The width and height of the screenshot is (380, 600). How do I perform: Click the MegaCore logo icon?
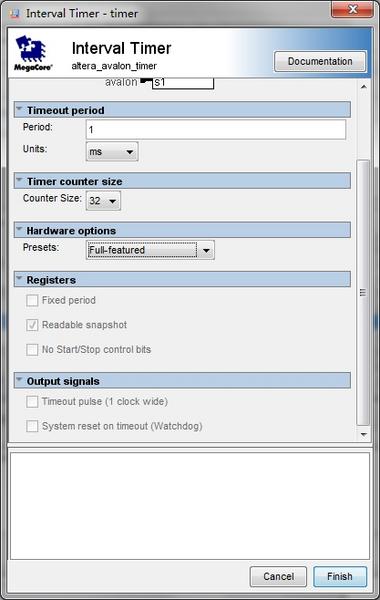[33, 53]
